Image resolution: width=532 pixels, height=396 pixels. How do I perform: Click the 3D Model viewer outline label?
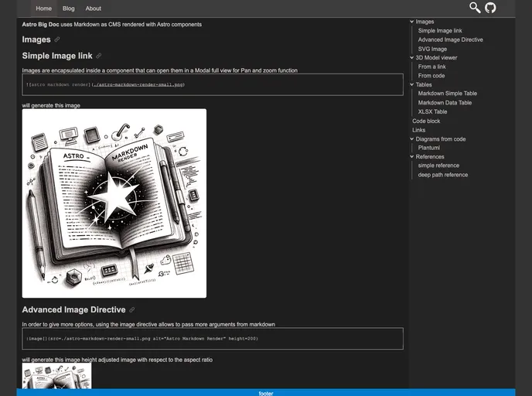click(436, 58)
